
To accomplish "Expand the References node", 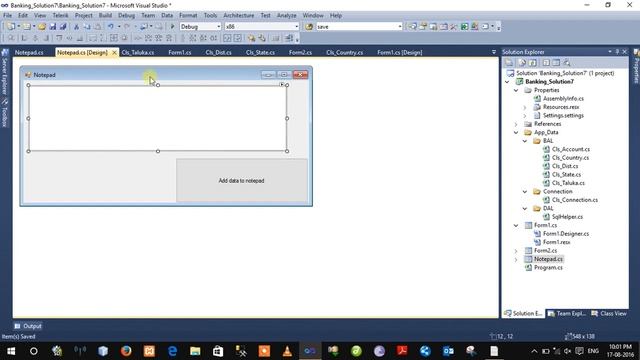I will point(516,124).
